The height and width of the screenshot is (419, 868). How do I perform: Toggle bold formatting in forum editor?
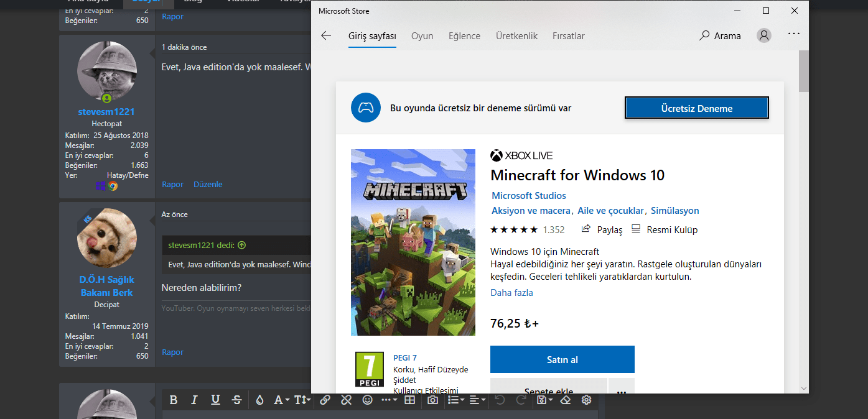(174, 400)
